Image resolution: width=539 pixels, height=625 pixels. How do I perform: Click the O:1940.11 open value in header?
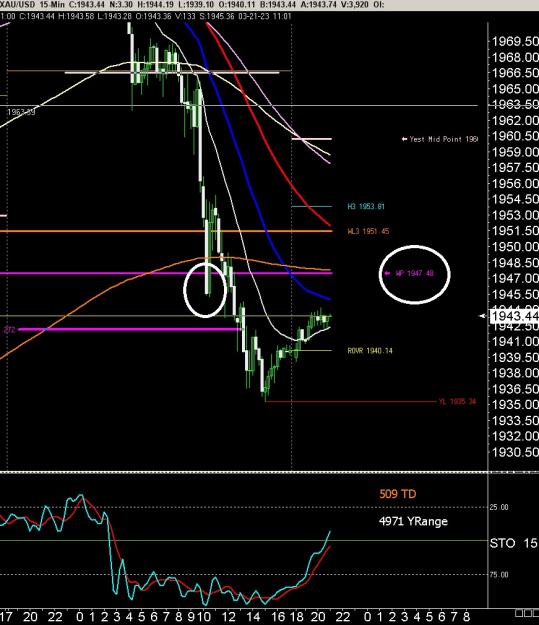[x=236, y=5]
